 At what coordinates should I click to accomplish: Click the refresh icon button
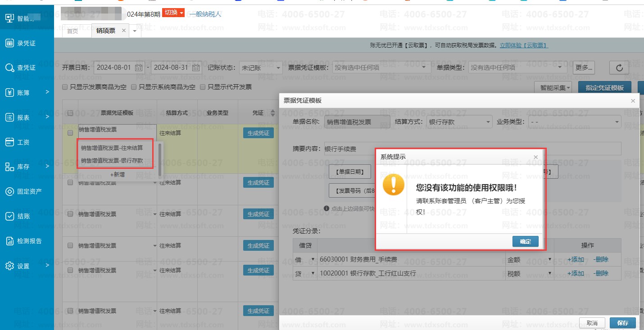coord(619,68)
